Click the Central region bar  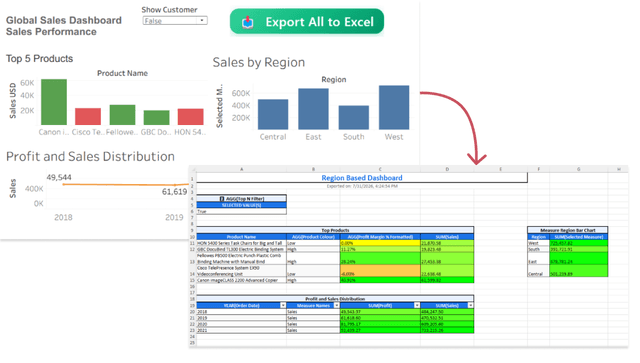273,115
